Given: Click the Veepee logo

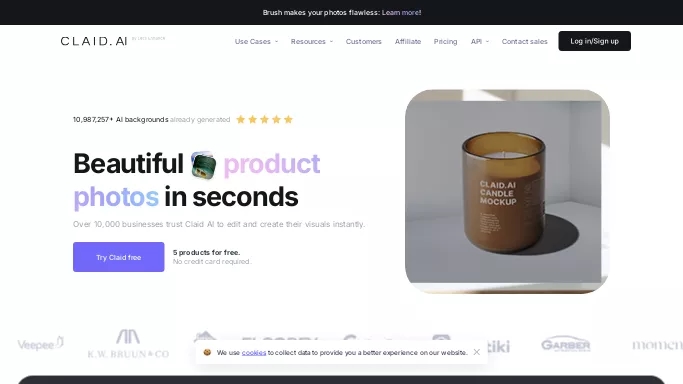Looking at the screenshot, I should pyautogui.click(x=40, y=344).
